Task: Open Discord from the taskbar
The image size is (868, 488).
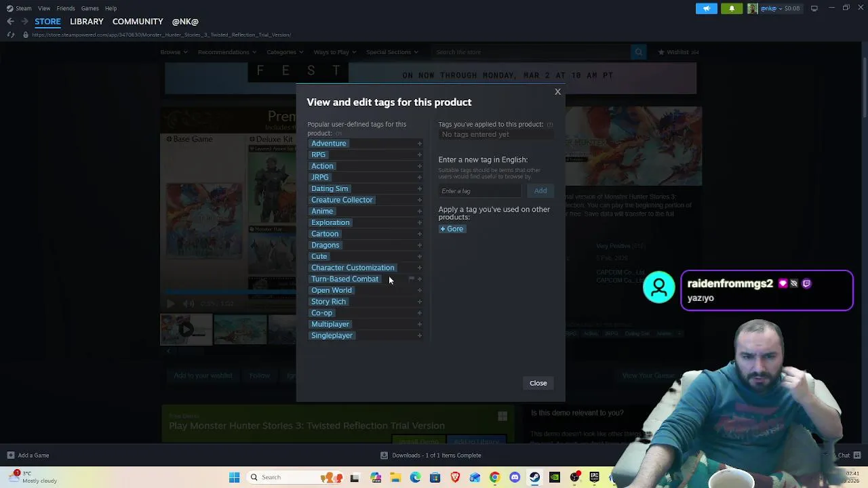Action: pos(515,477)
